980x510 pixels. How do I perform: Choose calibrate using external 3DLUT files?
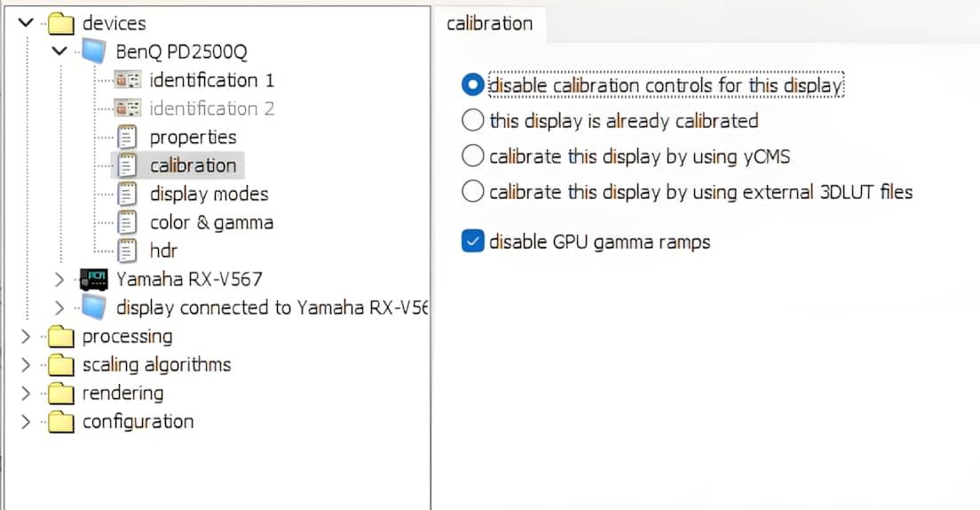pyautogui.click(x=474, y=191)
